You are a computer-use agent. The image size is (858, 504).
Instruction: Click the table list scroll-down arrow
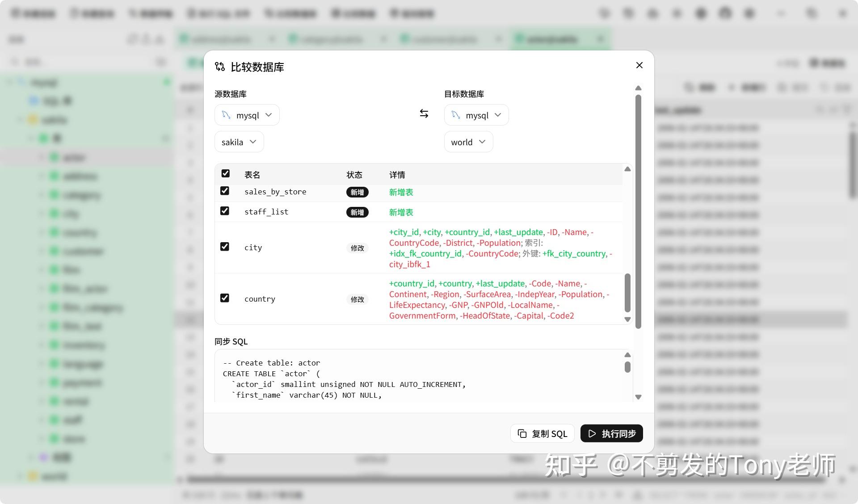click(627, 319)
